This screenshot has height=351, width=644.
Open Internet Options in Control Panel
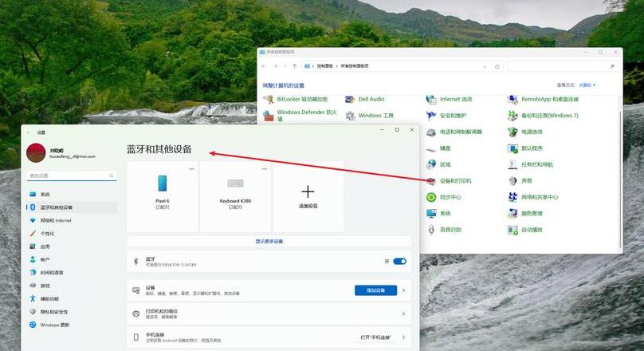tap(449, 99)
